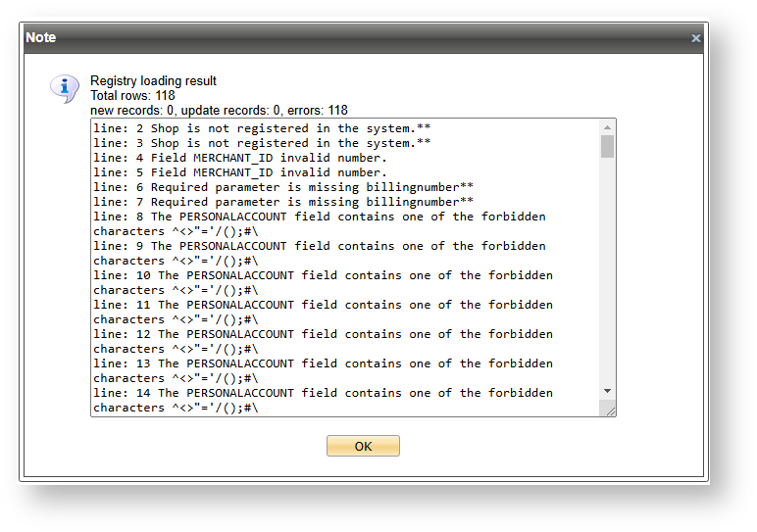
Task: Click the blue information bubble icon
Action: coord(64,88)
